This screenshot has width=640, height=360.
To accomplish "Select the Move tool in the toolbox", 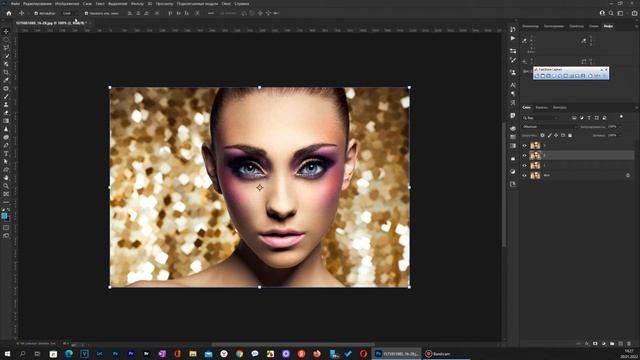I will point(6,31).
